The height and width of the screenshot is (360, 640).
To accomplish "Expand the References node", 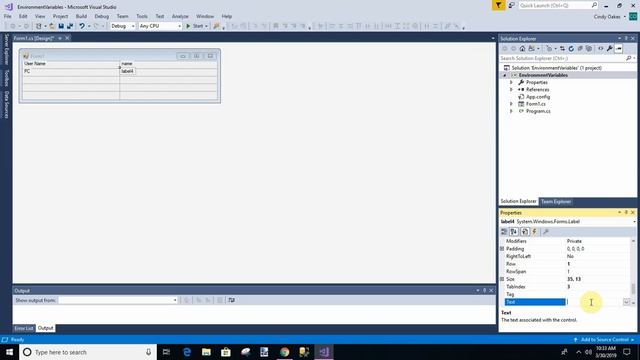I will pos(511,90).
